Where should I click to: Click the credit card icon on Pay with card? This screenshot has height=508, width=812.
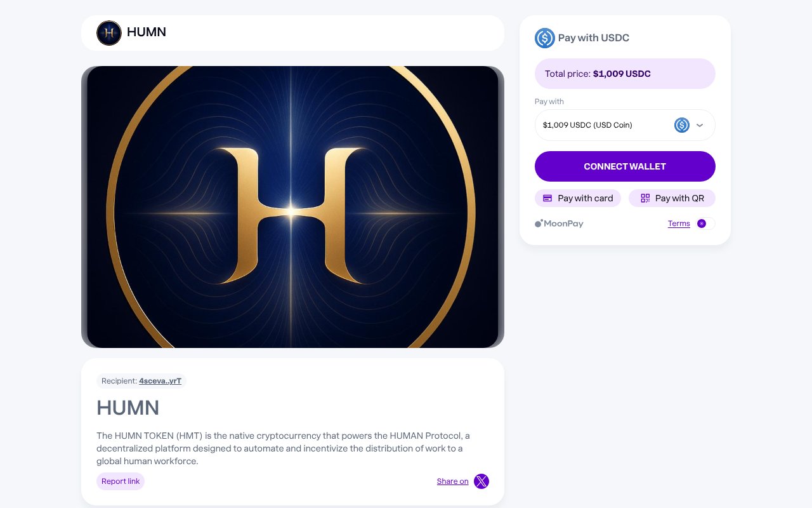(547, 198)
